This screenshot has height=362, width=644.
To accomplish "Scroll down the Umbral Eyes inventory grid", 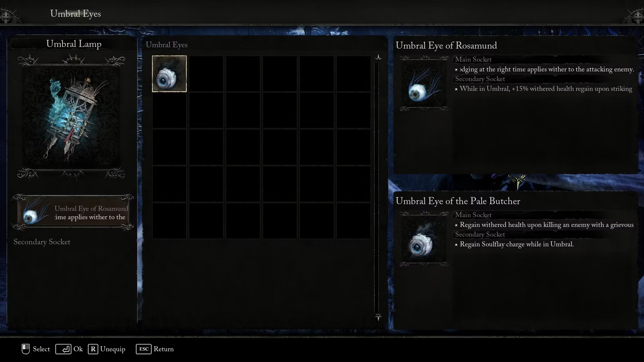I will tap(379, 318).
